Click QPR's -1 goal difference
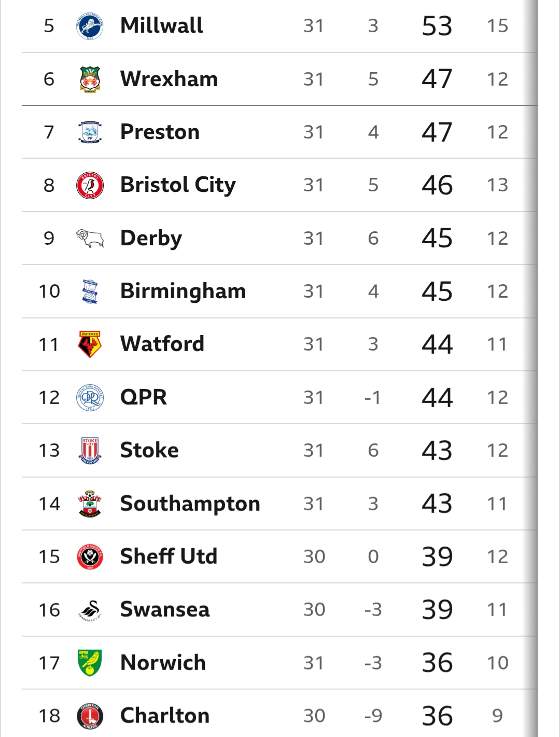The width and height of the screenshot is (560, 737). pos(373,398)
